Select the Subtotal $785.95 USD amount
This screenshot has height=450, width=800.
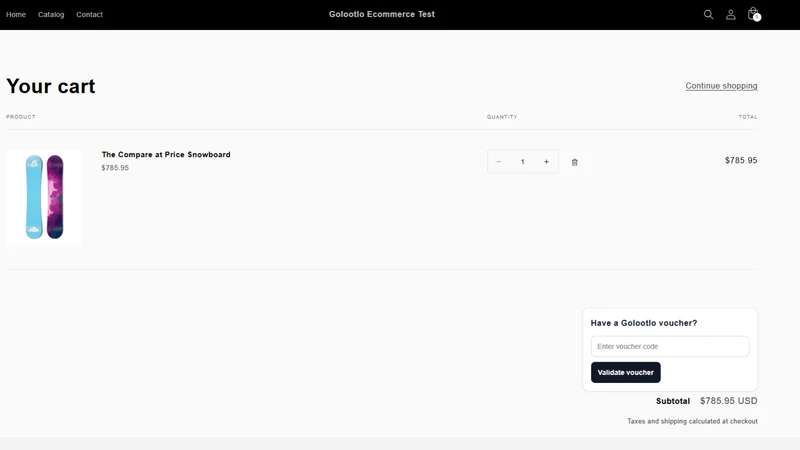tap(729, 401)
